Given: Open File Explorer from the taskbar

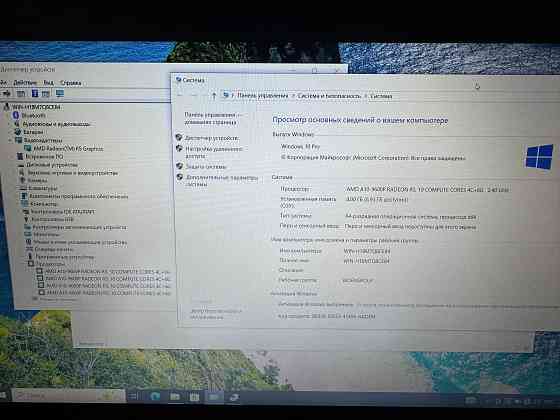Looking at the screenshot, I should pyautogui.click(x=175, y=396).
